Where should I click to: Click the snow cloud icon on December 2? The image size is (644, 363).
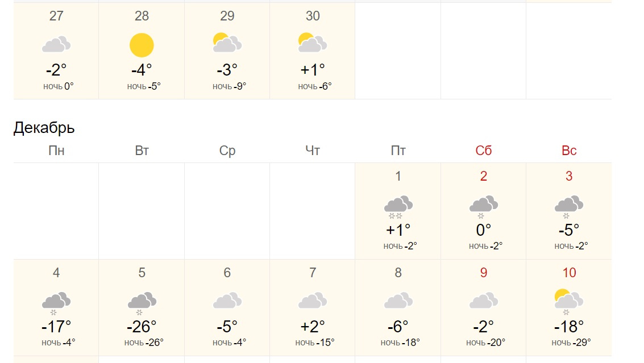(x=483, y=206)
